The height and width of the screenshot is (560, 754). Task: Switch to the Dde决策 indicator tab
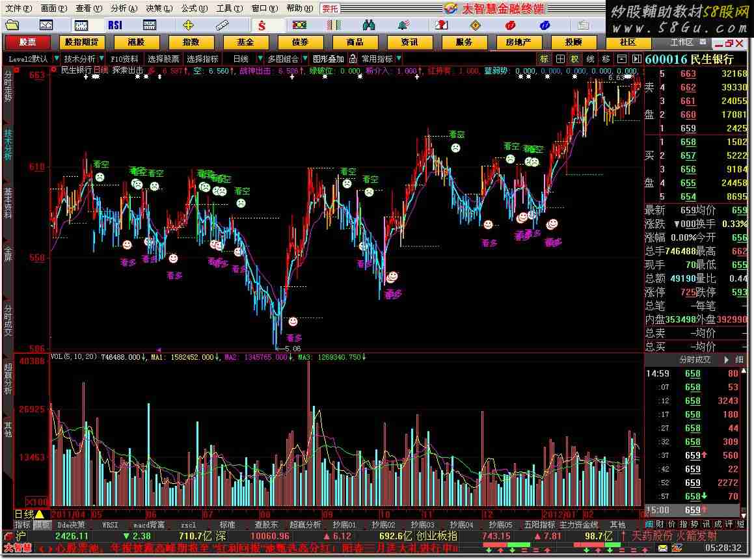coord(71,525)
